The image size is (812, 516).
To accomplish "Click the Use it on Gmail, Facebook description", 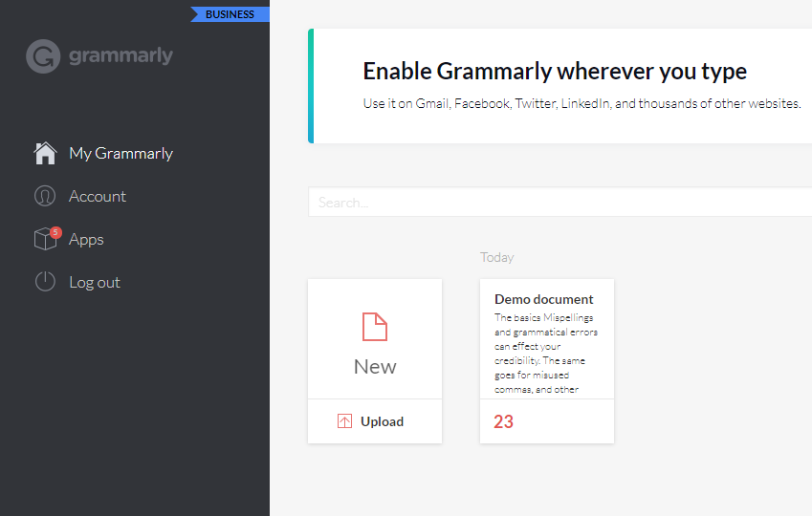I will click(x=582, y=103).
